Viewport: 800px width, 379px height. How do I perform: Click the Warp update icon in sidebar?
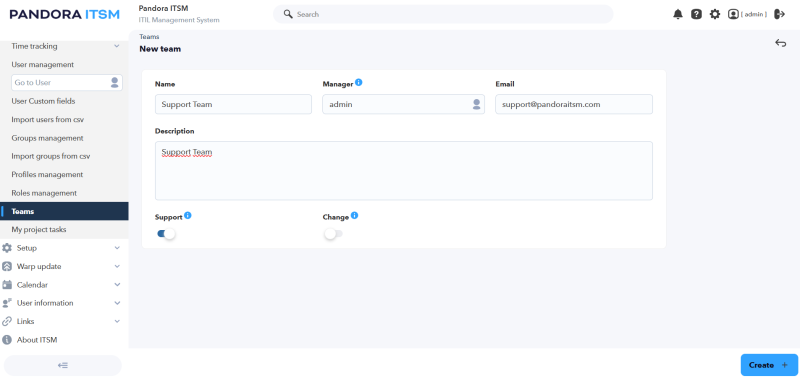[x=7, y=266]
